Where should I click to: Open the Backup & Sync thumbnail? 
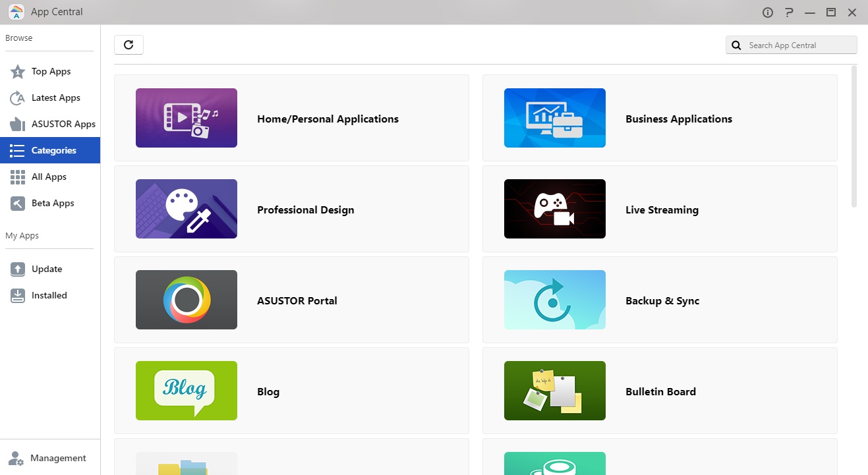click(555, 300)
